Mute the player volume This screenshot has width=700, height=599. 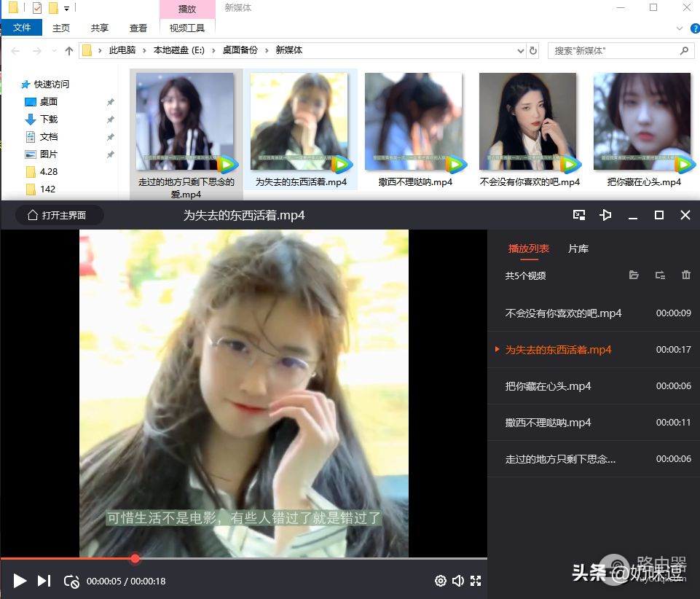tap(457, 581)
